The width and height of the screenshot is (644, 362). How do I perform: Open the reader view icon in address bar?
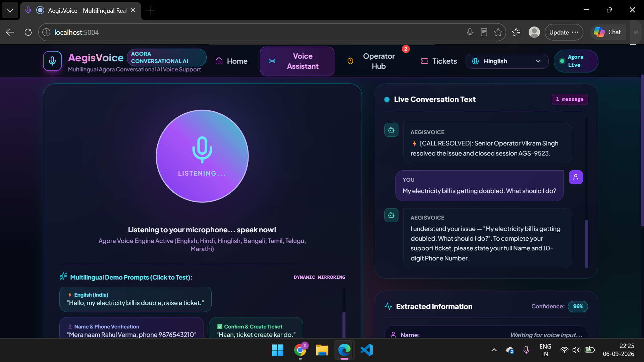click(x=484, y=32)
